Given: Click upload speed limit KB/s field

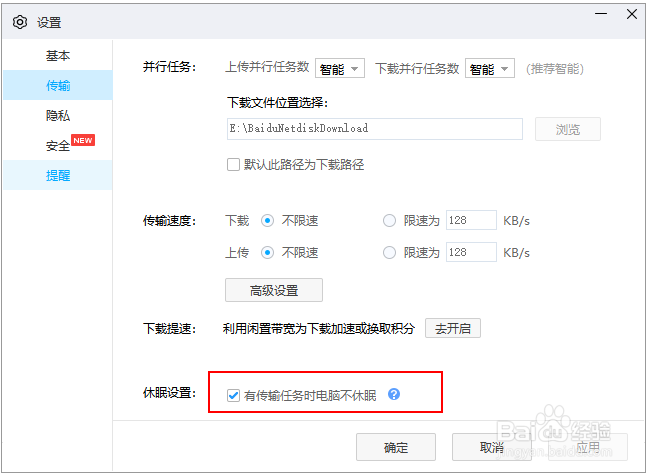Looking at the screenshot, I should click(x=471, y=252).
